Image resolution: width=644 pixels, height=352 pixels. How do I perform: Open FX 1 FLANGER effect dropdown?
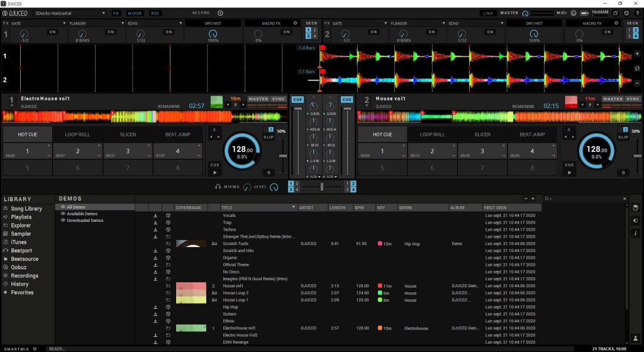tap(96, 23)
